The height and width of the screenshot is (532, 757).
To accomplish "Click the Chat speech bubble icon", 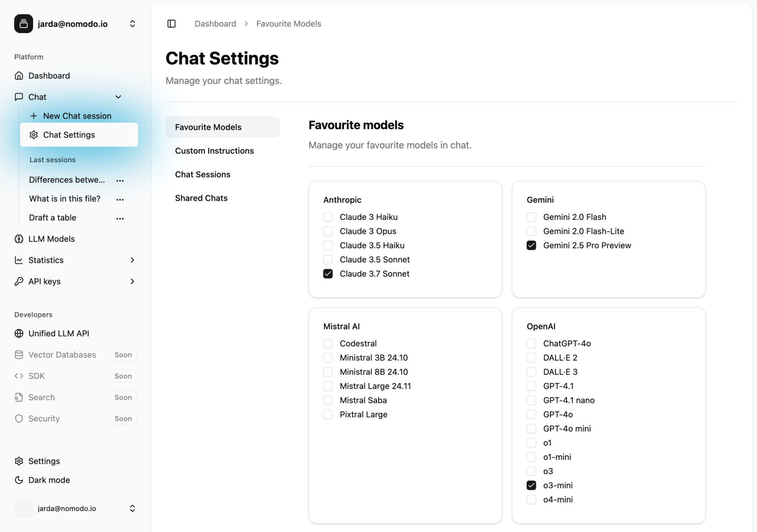I will tap(19, 97).
